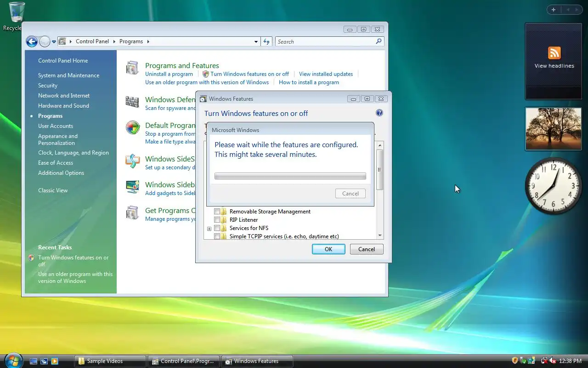Switch to Windows Features taskbar button

[x=257, y=361]
